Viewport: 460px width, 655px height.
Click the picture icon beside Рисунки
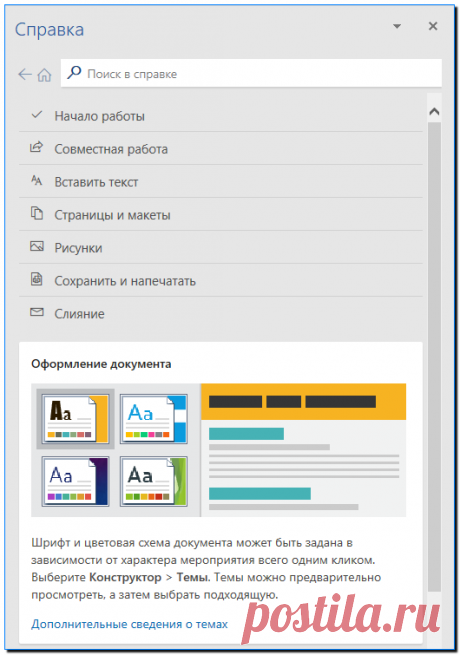click(37, 246)
